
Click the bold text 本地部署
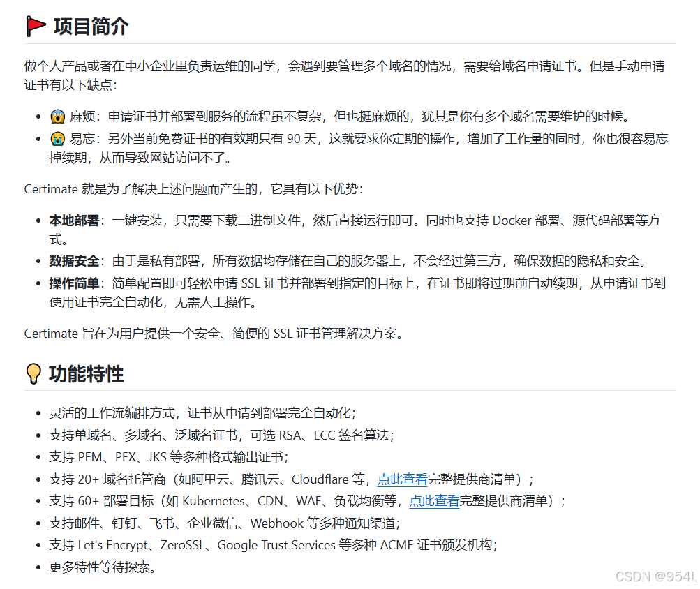coord(74,221)
